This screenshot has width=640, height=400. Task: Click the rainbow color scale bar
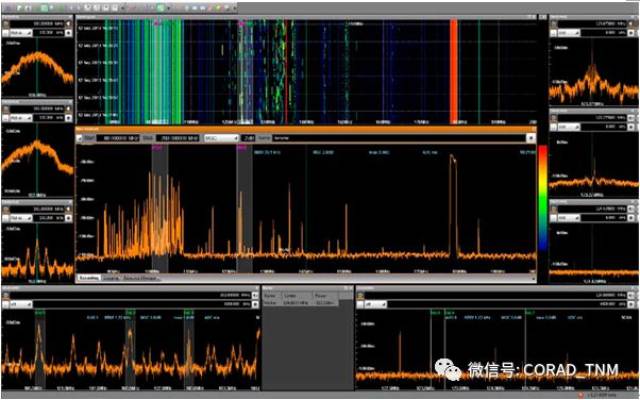point(543,198)
